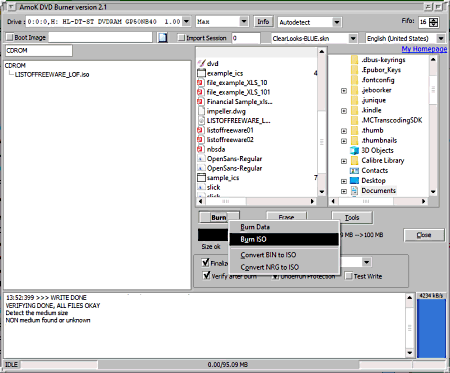Expand the Calibre Library tree node
Viewport: 450px width, 373px height.
click(344, 161)
